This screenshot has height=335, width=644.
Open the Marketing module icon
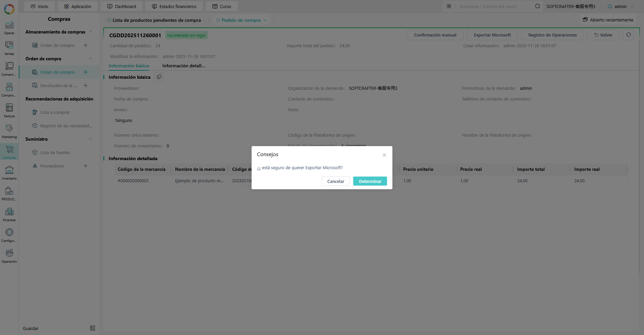pyautogui.click(x=9, y=131)
